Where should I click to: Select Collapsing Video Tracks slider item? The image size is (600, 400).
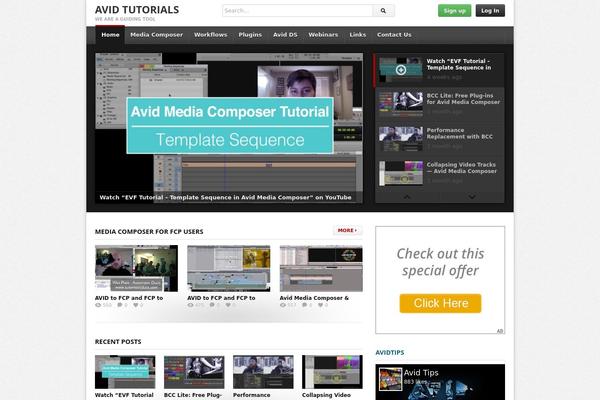click(x=461, y=168)
